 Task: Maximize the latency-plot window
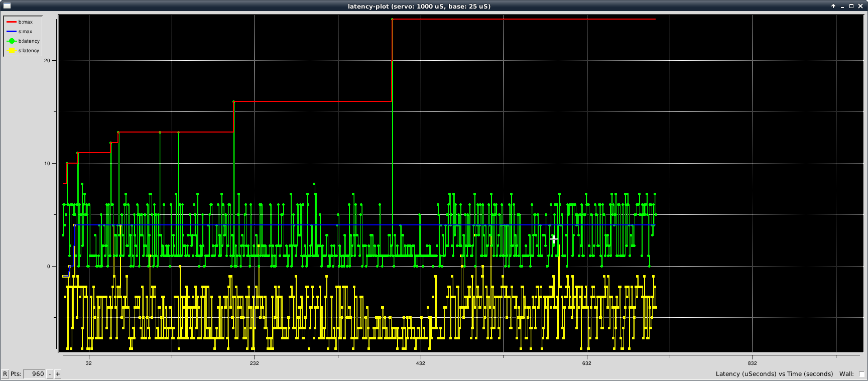851,6
